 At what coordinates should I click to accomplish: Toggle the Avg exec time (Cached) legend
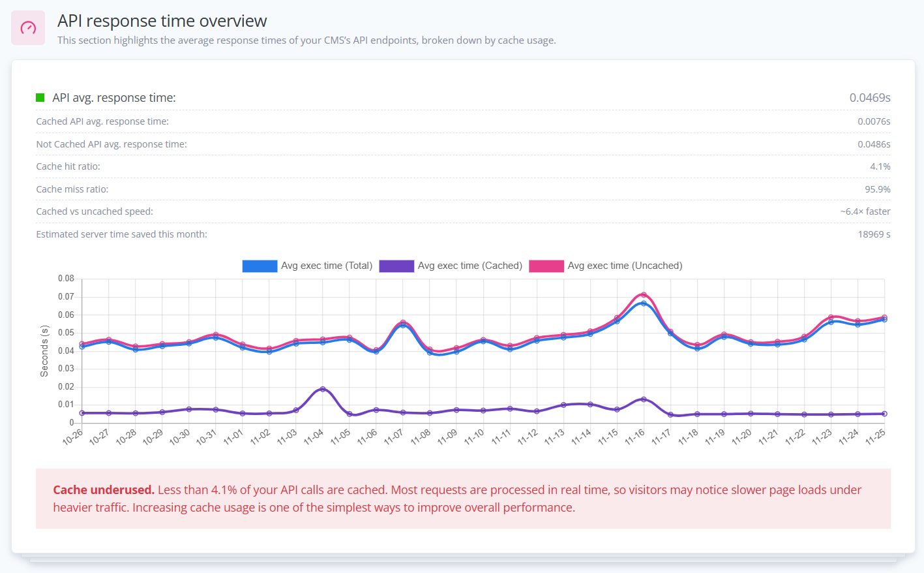[451, 266]
